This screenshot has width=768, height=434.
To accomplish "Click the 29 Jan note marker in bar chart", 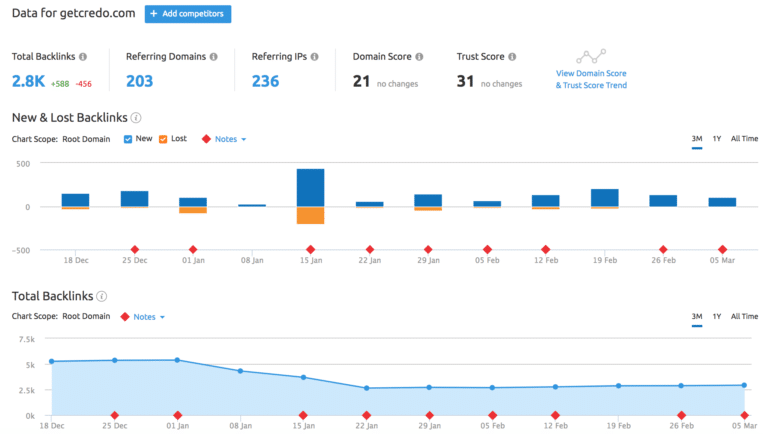I will pyautogui.click(x=428, y=250).
